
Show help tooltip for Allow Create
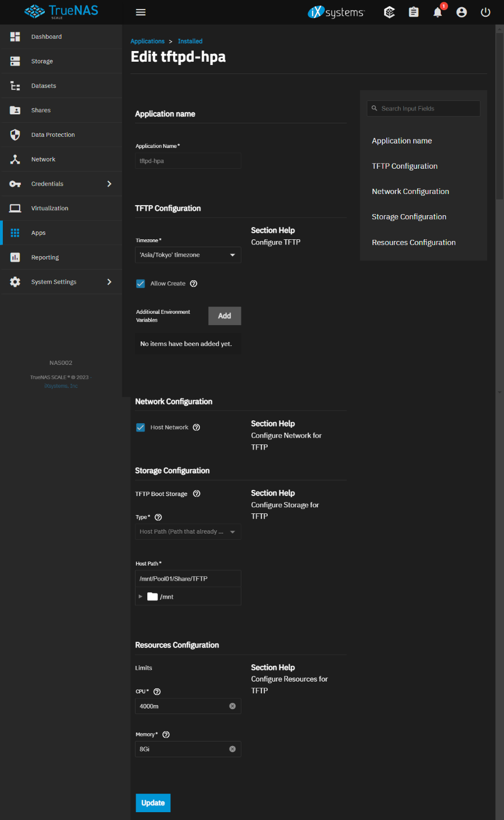tap(194, 284)
